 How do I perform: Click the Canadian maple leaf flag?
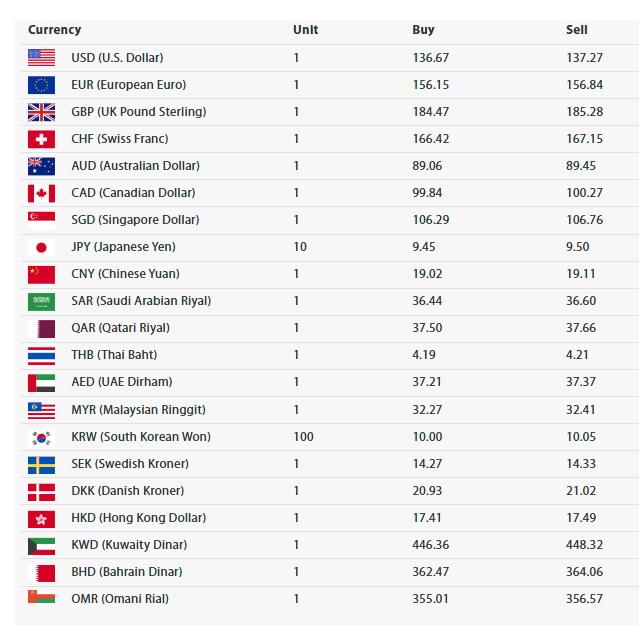click(41, 193)
